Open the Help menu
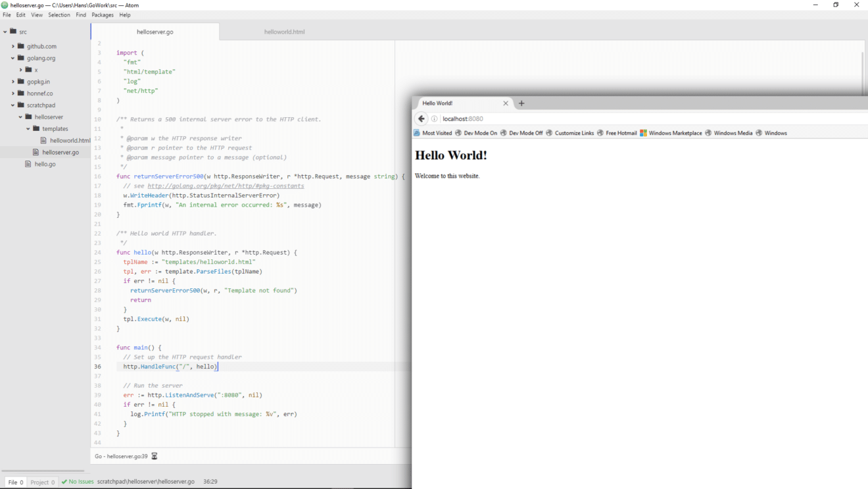 tap(125, 14)
